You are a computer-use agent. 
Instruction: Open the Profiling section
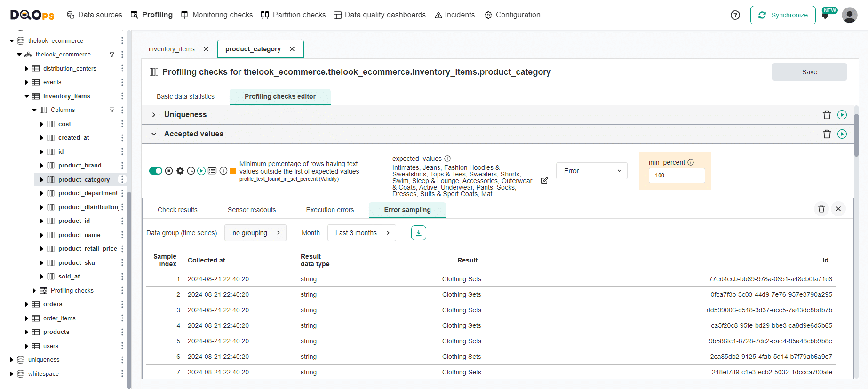pyautogui.click(x=151, y=15)
